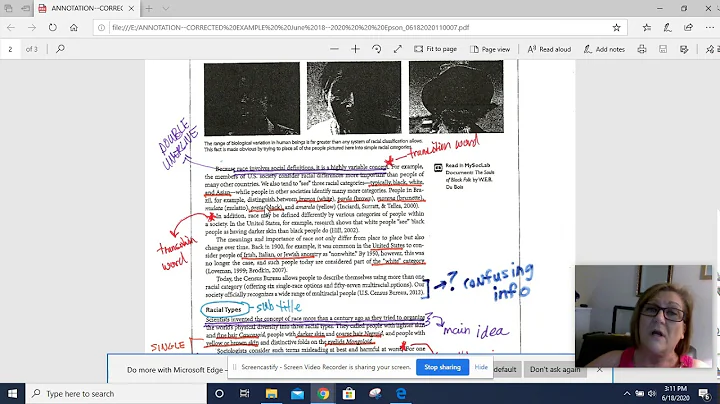Stop sharing the Screencastify recording
This screenshot has height=404, width=720.
(x=442, y=367)
